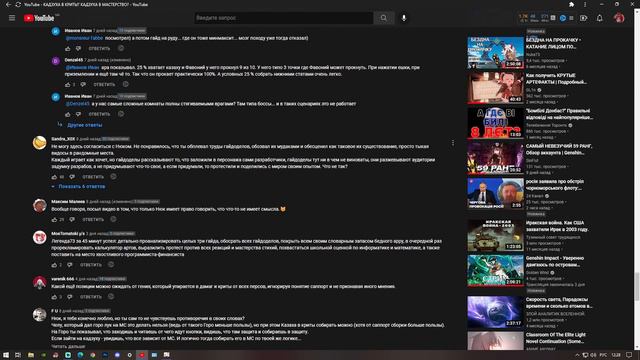Image resolution: width=640 pixels, height=360 pixels.
Task: Dislike Sandra_XDX's comment
Action: point(72,177)
